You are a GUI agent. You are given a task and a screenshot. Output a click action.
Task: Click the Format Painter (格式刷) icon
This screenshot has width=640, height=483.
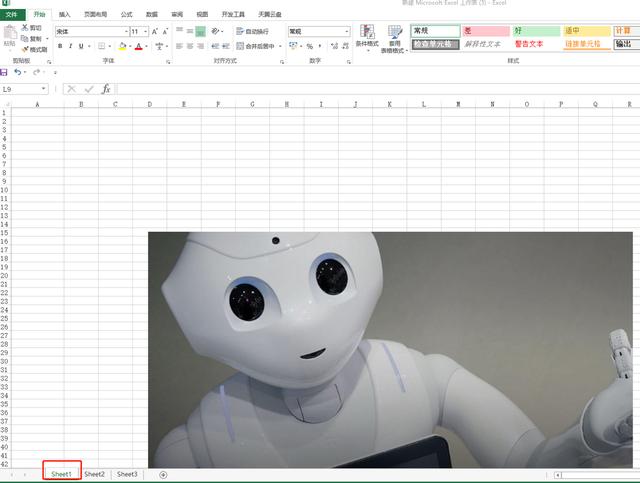pos(34,49)
